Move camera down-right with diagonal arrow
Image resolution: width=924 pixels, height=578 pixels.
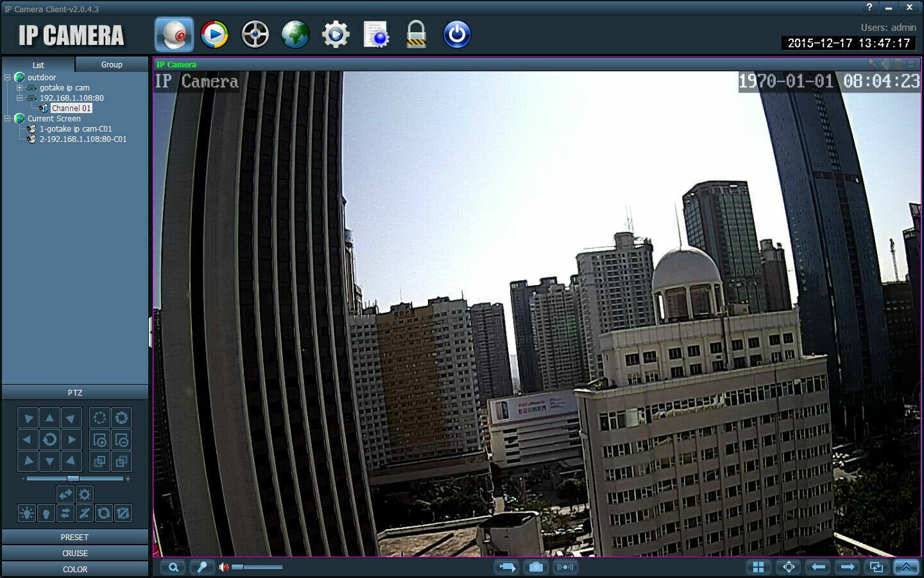pyautogui.click(x=71, y=461)
